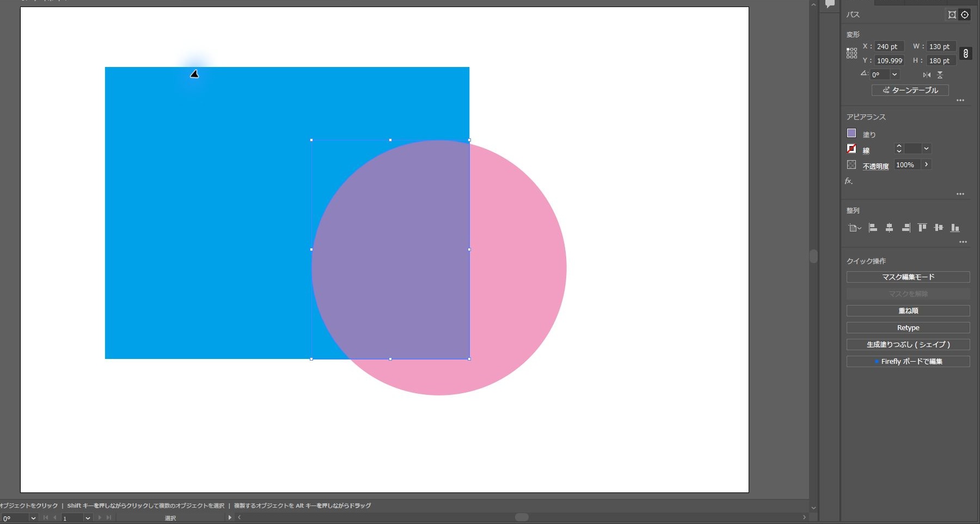Open the 塗り fill color swatch

852,133
